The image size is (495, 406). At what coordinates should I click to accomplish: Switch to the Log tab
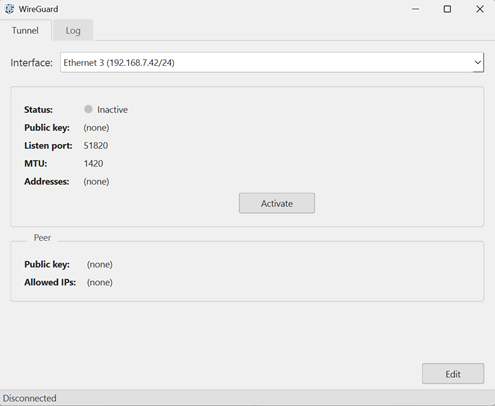(x=73, y=30)
